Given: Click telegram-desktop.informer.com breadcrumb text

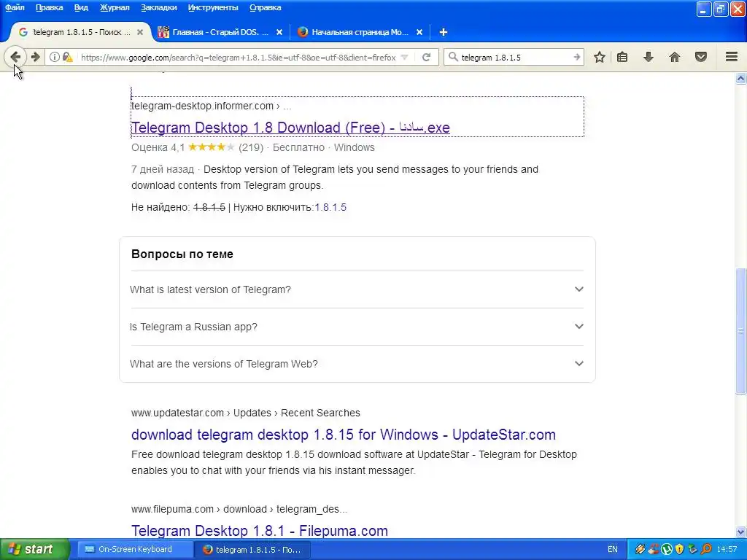Looking at the screenshot, I should click(x=203, y=106).
